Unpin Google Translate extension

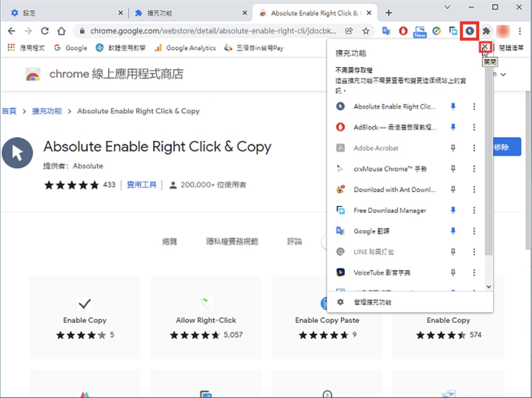(453, 231)
